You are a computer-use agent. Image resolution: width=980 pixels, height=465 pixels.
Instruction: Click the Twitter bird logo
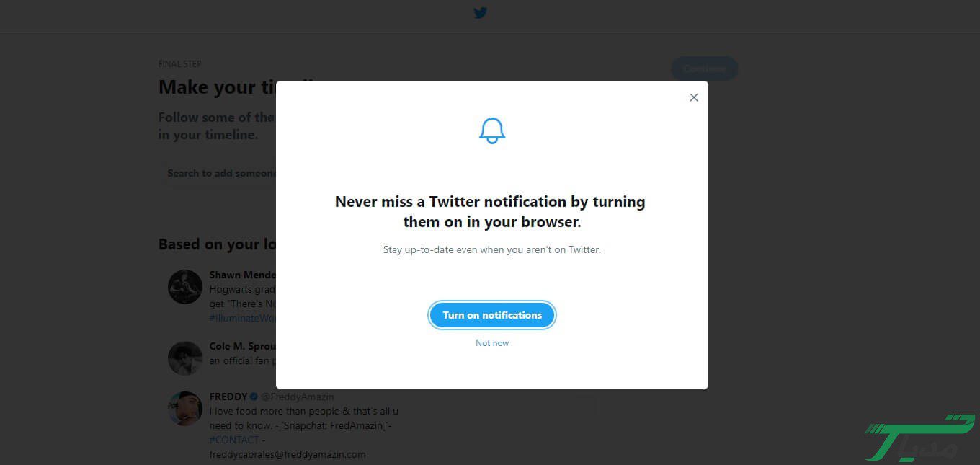(x=481, y=13)
